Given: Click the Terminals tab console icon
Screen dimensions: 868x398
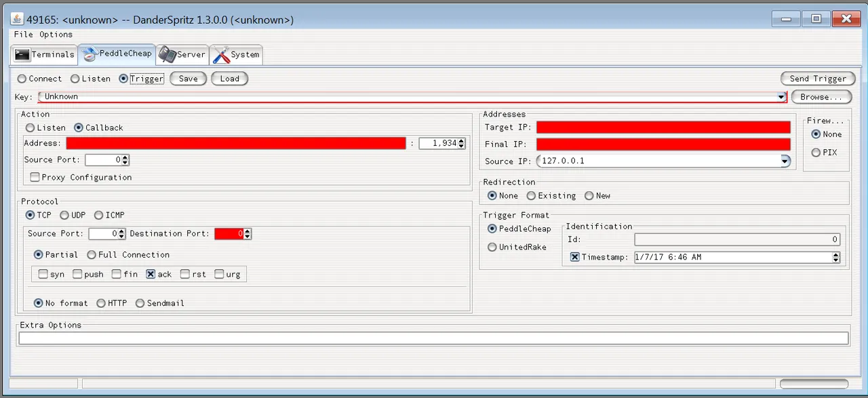Looking at the screenshot, I should 22,54.
